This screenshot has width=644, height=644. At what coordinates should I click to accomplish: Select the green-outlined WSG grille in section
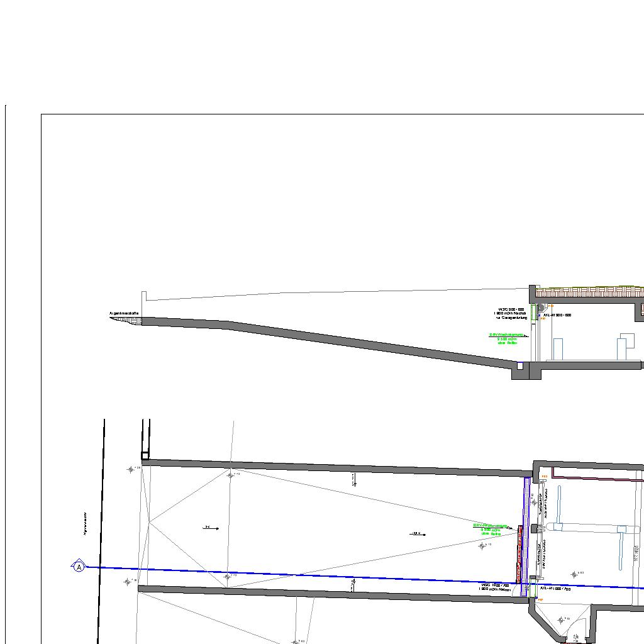pyautogui.click(x=533, y=313)
